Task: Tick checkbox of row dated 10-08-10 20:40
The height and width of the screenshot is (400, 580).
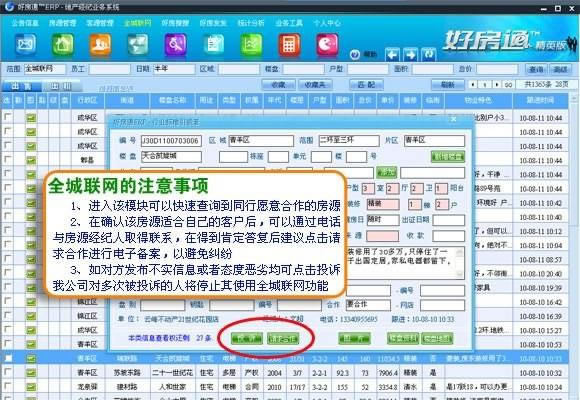Action: click(x=7, y=272)
